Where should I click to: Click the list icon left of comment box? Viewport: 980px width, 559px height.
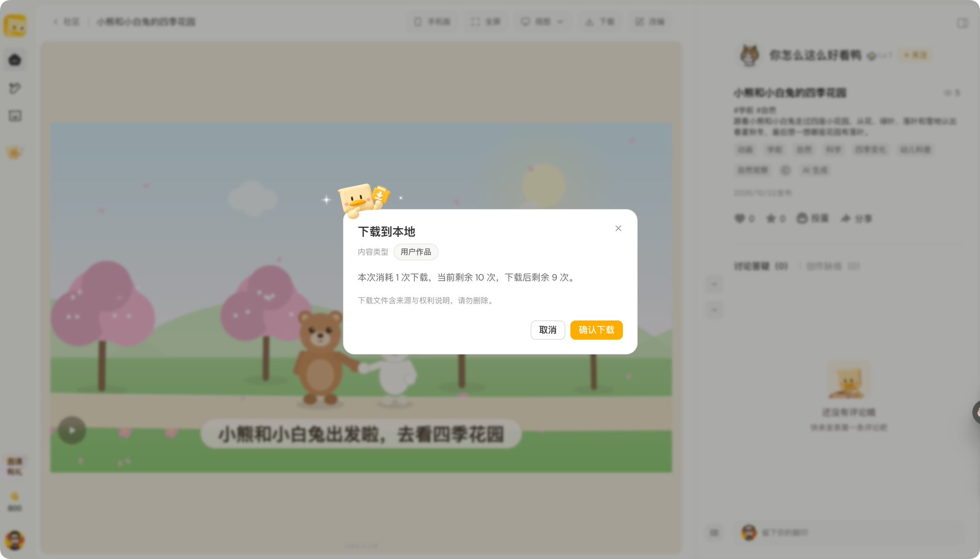714,532
